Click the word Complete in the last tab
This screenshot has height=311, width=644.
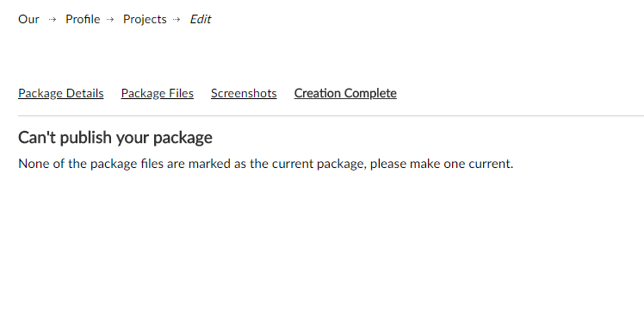click(371, 93)
